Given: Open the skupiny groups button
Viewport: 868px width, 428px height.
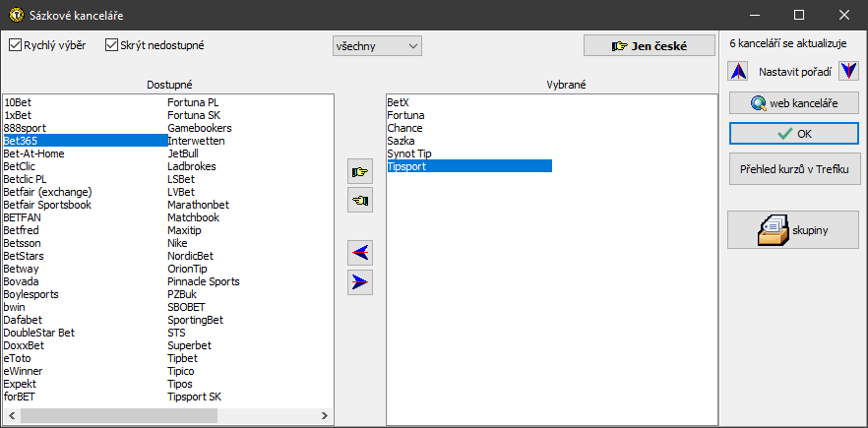Looking at the screenshot, I should (x=793, y=229).
